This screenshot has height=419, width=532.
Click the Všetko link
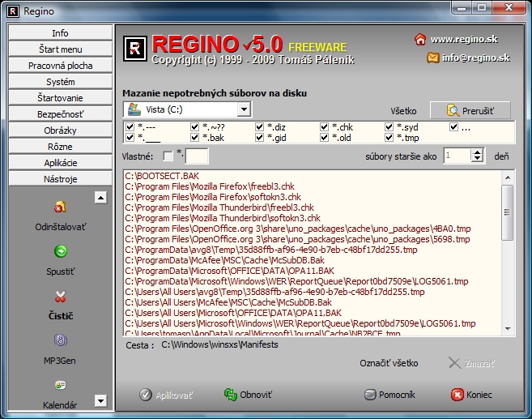[403, 111]
